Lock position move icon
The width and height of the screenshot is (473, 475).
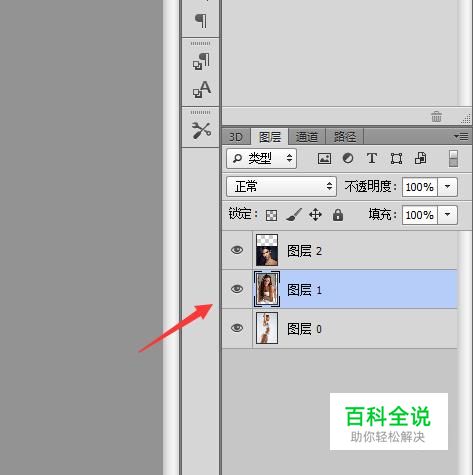[x=315, y=215]
